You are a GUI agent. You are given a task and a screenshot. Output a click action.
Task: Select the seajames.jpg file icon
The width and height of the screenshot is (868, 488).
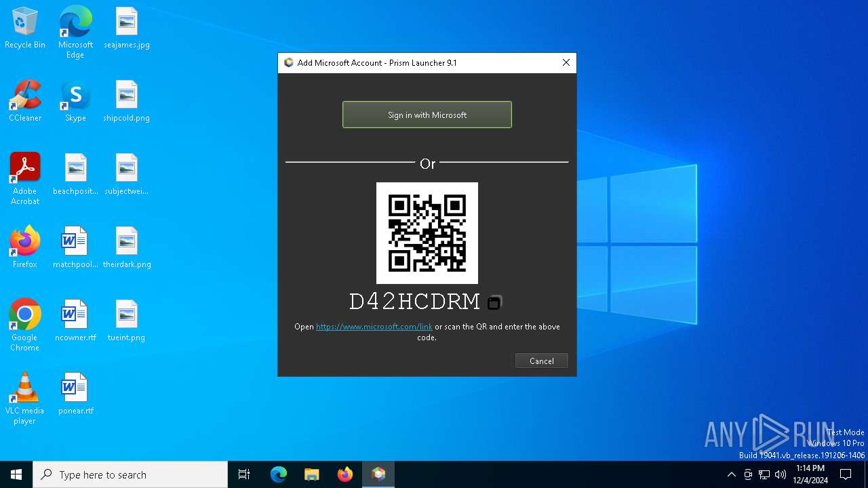pos(127,28)
